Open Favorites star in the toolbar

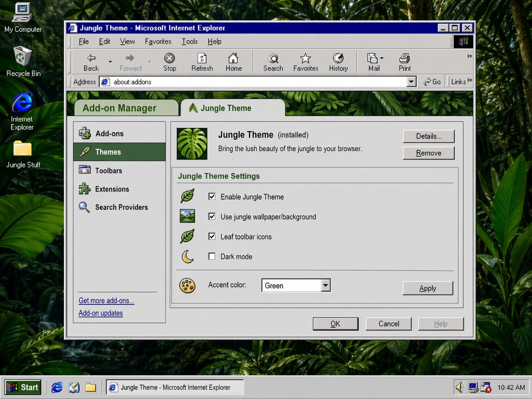point(305,58)
